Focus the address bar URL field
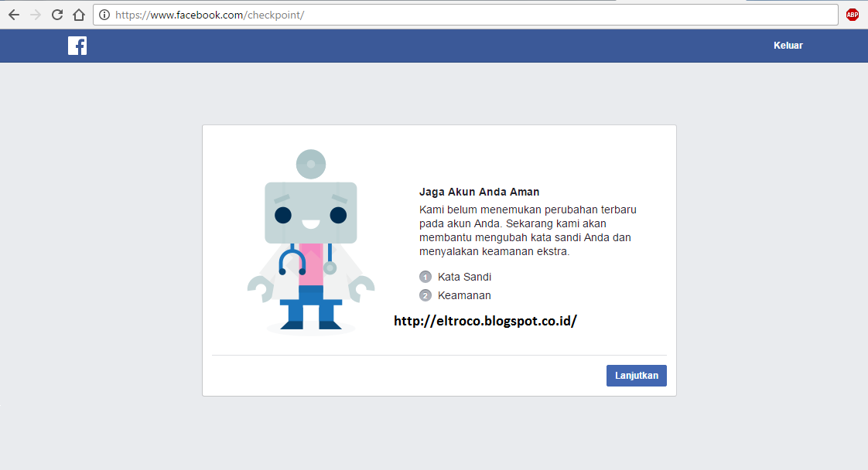This screenshot has height=470, width=868. (466, 15)
